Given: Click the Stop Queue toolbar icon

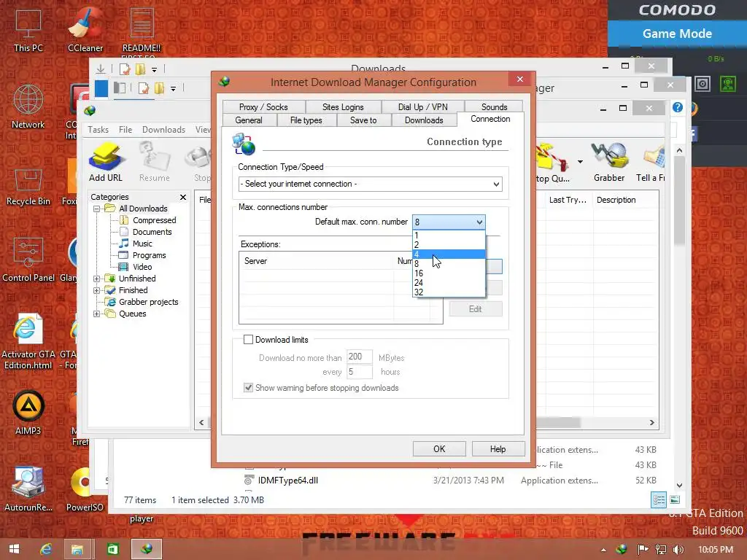Looking at the screenshot, I should coord(553,162).
